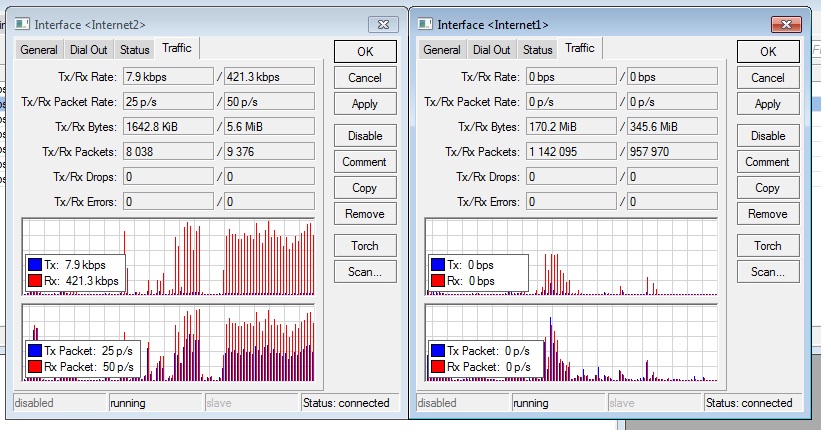
Task: Click Tx Packets field showing 1 142 095
Action: tap(571, 152)
